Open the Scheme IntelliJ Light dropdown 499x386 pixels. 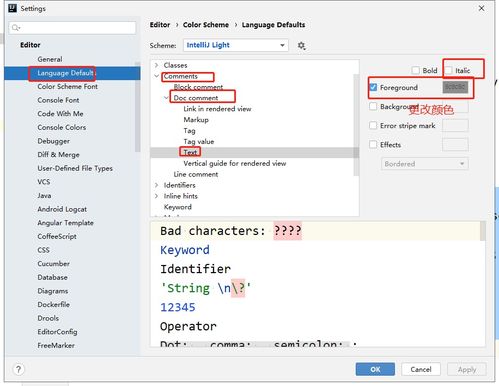[236, 45]
